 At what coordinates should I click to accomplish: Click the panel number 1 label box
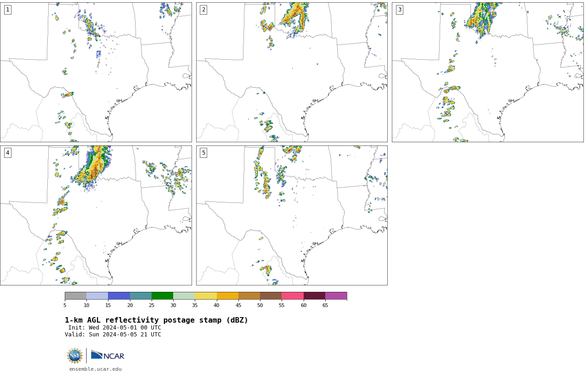[7, 10]
